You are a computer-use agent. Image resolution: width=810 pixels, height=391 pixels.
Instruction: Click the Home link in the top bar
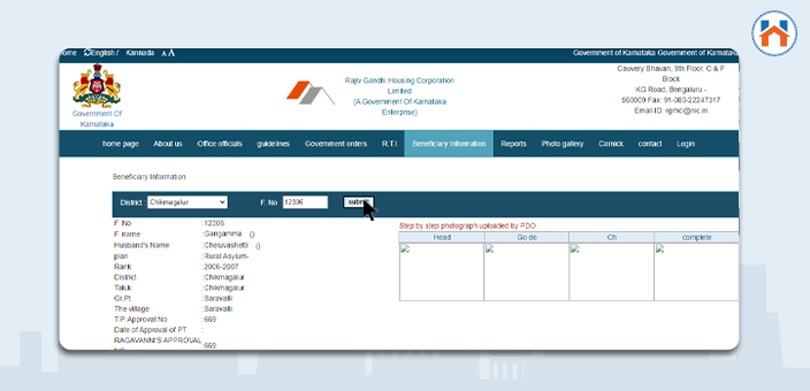[68, 53]
